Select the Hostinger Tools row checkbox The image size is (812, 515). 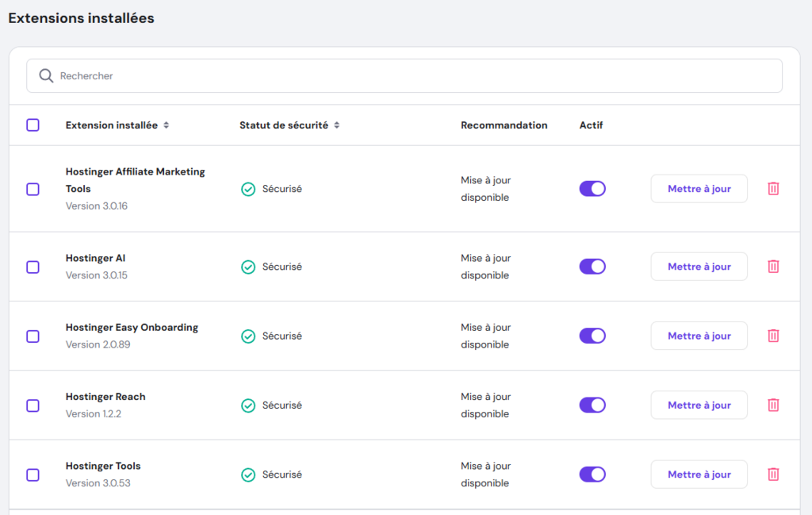pyautogui.click(x=33, y=474)
